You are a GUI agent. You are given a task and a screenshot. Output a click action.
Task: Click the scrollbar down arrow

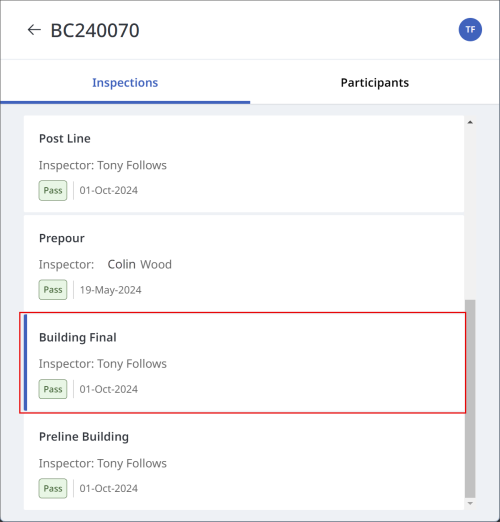470,503
